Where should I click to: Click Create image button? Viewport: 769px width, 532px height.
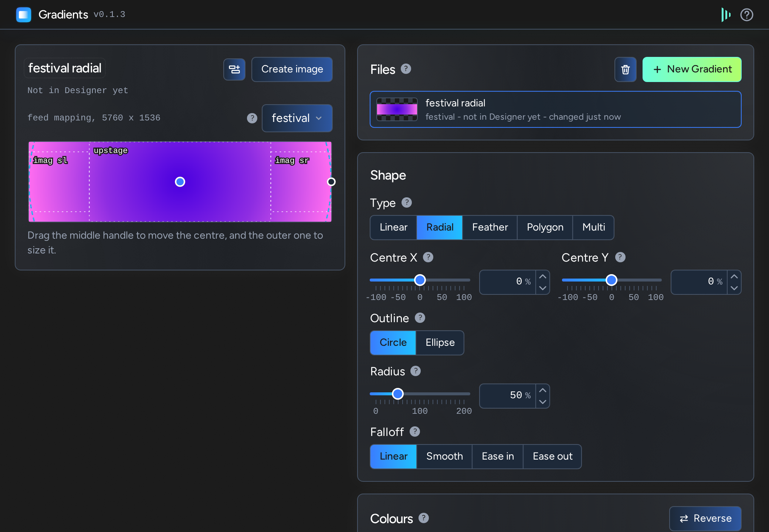pos(292,69)
